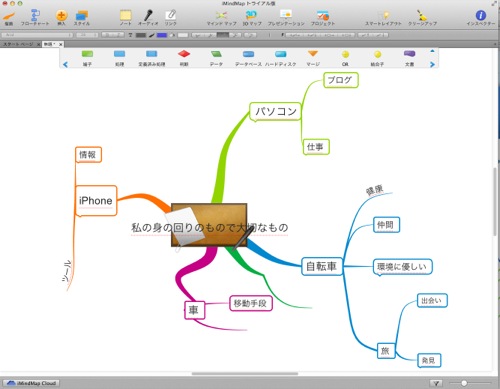The image size is (500, 389).
Task: Open the font size dropdown
Action: pyautogui.click(x=87, y=35)
